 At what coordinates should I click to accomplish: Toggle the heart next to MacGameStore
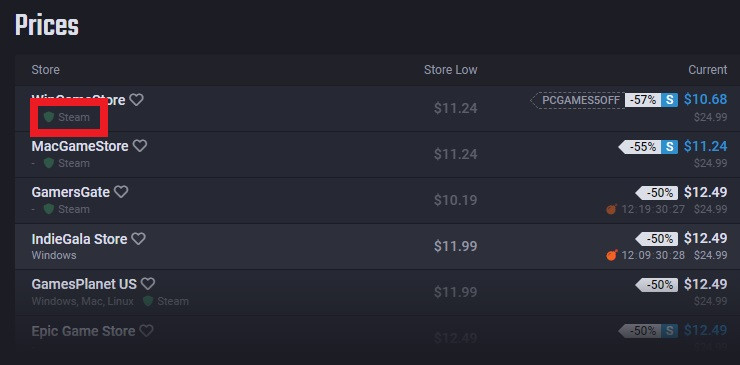point(140,146)
